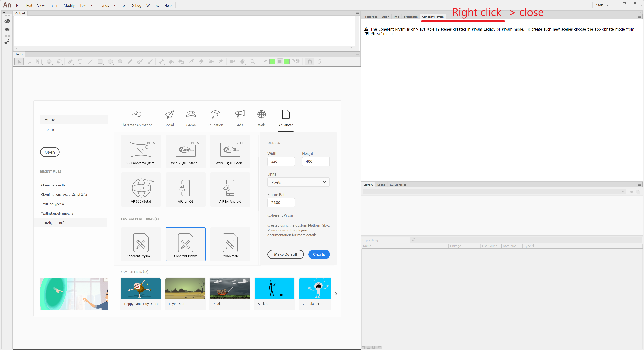Open the Properties panel group options menu
This screenshot has width=644, height=350.
639,17
